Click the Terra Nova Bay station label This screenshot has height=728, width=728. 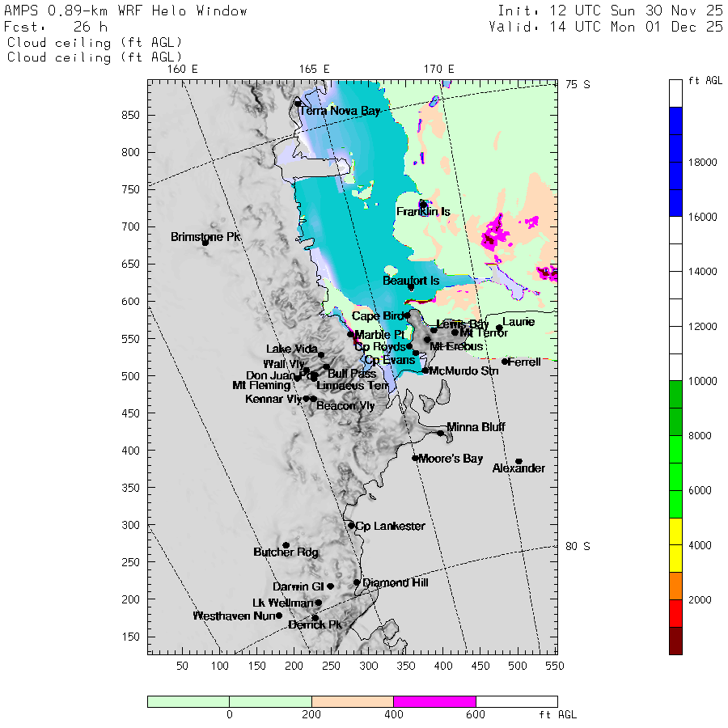(x=340, y=111)
